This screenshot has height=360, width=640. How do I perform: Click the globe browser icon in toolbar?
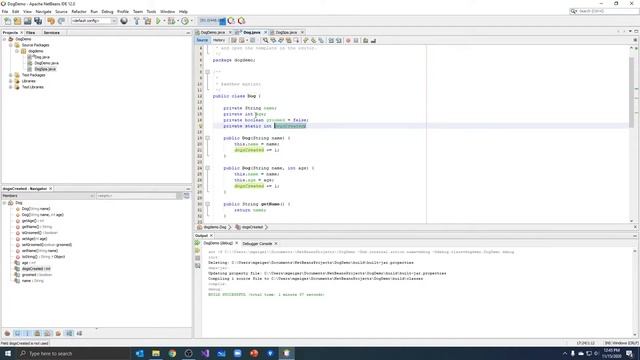[x=124, y=21]
